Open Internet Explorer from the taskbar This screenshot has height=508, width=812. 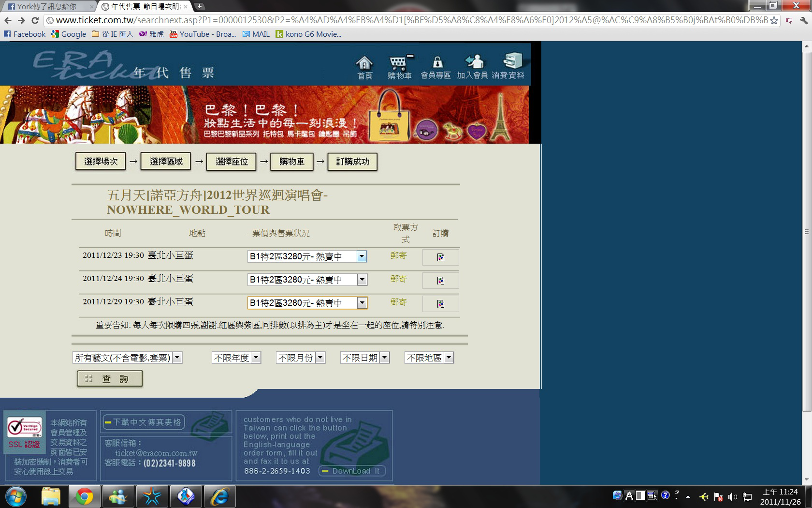click(x=219, y=497)
